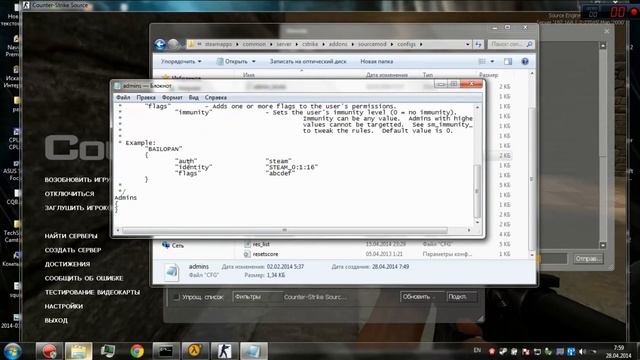Screen dimensions: 640x360
Task: Click cstrike in the address breadcrumb
Action: 310,44
